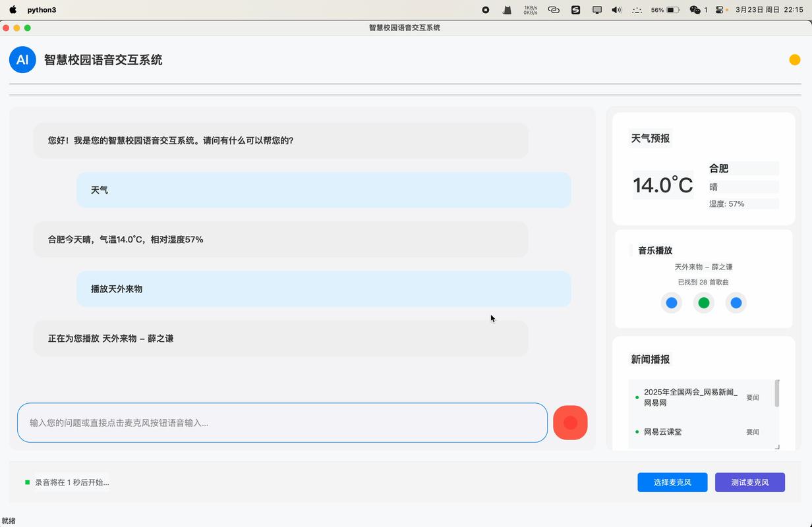This screenshot has height=527, width=812.
Task: Open the volume speaker menu bar icon
Action: click(617, 10)
